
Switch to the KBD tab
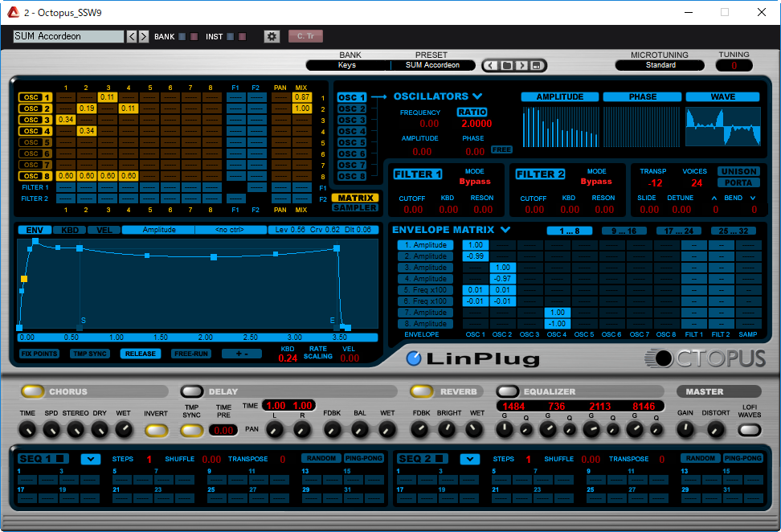[x=69, y=230]
